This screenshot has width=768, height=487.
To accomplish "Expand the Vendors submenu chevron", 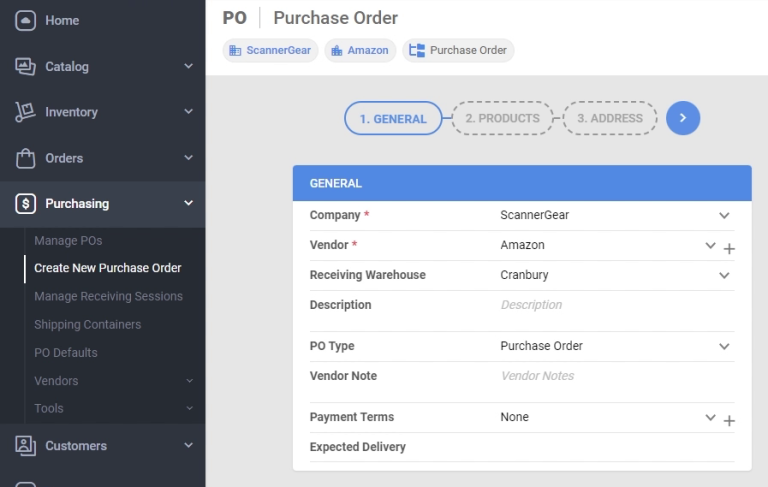I will [x=190, y=381].
